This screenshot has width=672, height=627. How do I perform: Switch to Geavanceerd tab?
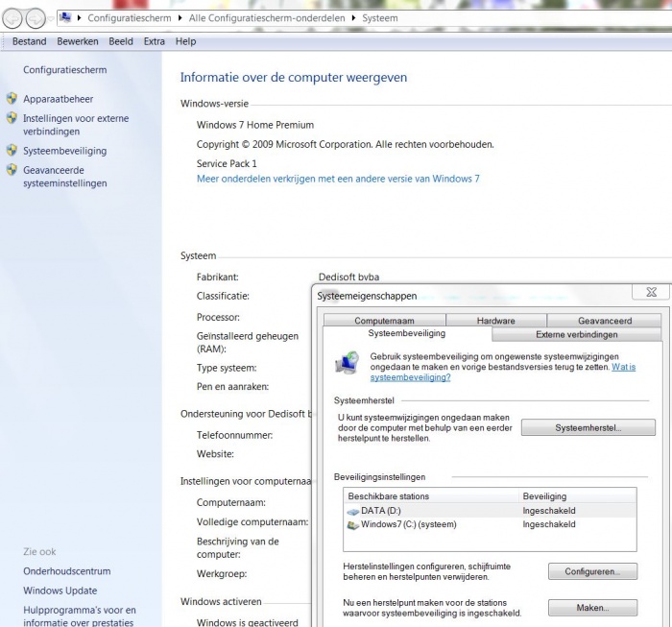click(x=605, y=321)
